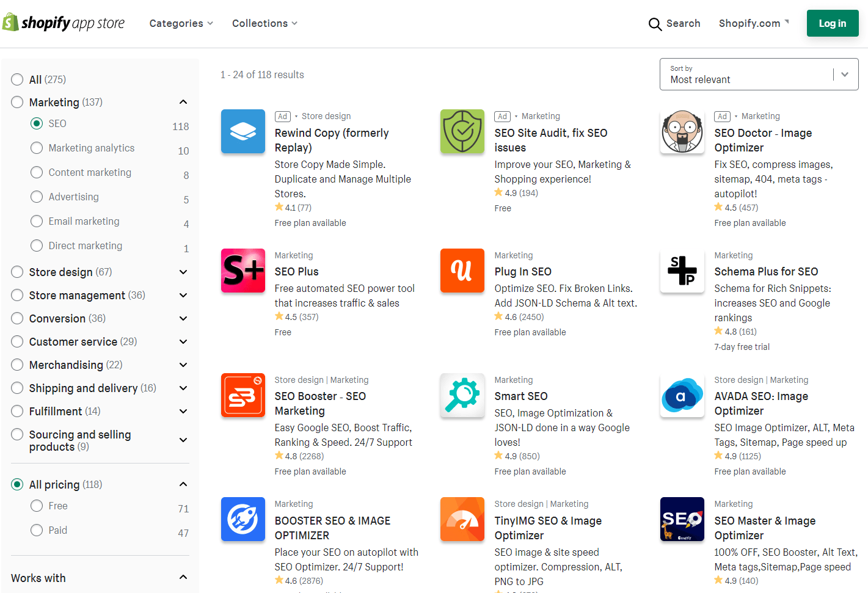Select Conversion category radio

click(17, 318)
